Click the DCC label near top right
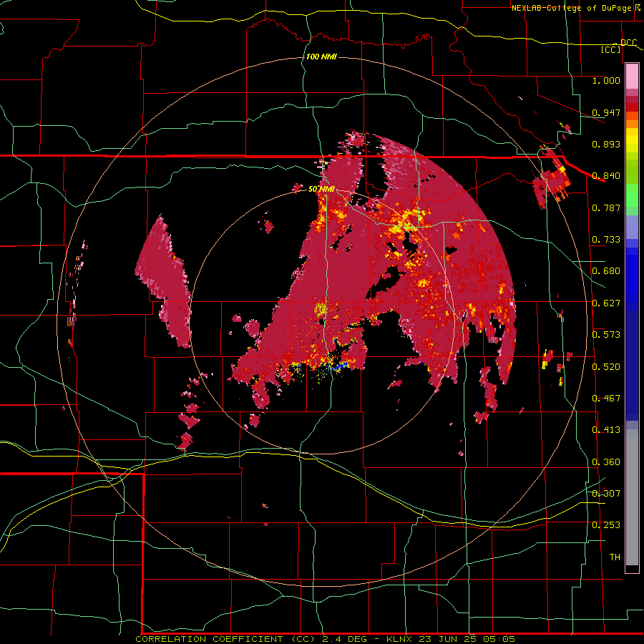Screen dimensions: 644x644 click(628, 42)
